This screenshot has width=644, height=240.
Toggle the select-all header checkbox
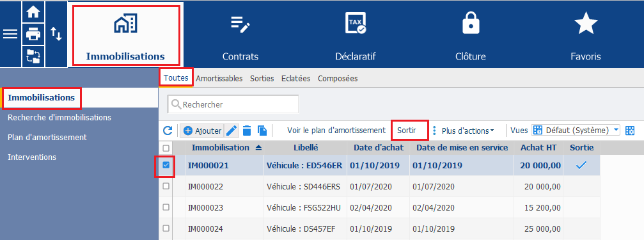166,148
